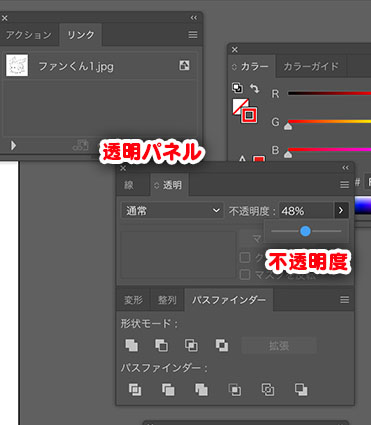Toggle the クリップ checkbox
This screenshot has width=371, height=425.
click(245, 258)
